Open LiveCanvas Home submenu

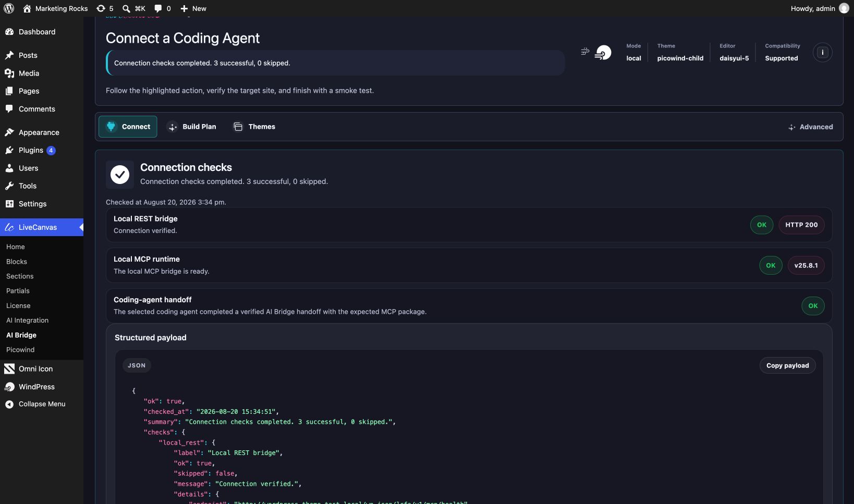[x=16, y=247]
